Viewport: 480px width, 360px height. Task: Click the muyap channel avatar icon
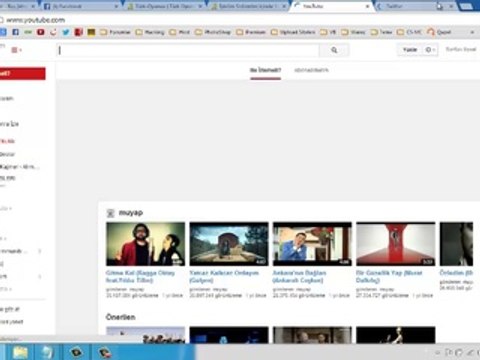(x=110, y=213)
